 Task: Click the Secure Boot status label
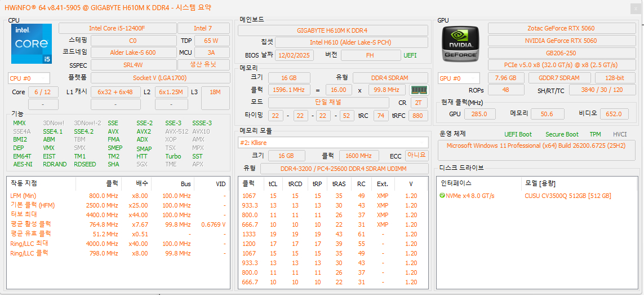[x=562, y=135]
